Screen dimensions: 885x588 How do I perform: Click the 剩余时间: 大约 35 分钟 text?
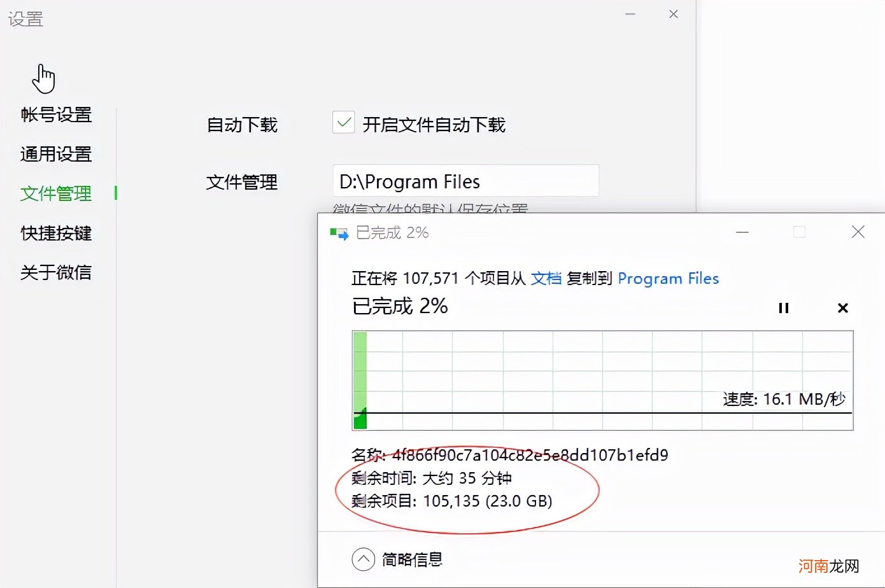click(432, 478)
